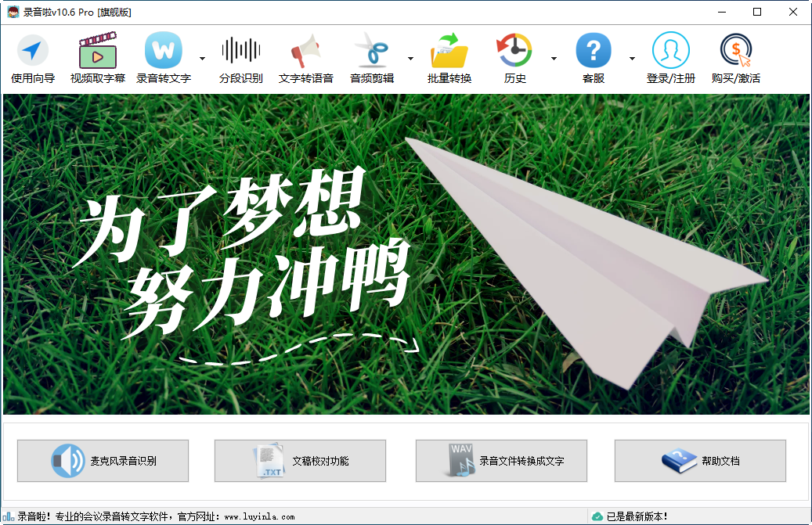Click the app logo in title bar
This screenshot has width=812, height=525.
pyautogui.click(x=13, y=12)
